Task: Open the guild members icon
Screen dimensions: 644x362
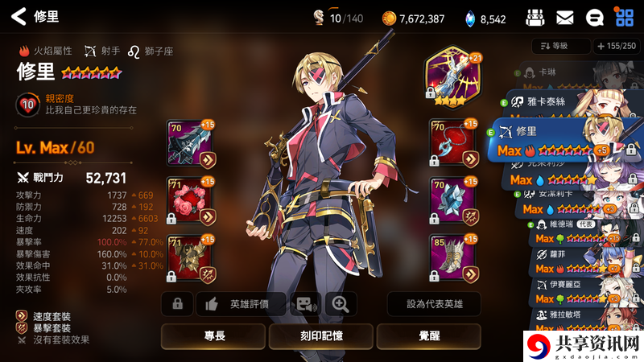Action: pos(535,18)
